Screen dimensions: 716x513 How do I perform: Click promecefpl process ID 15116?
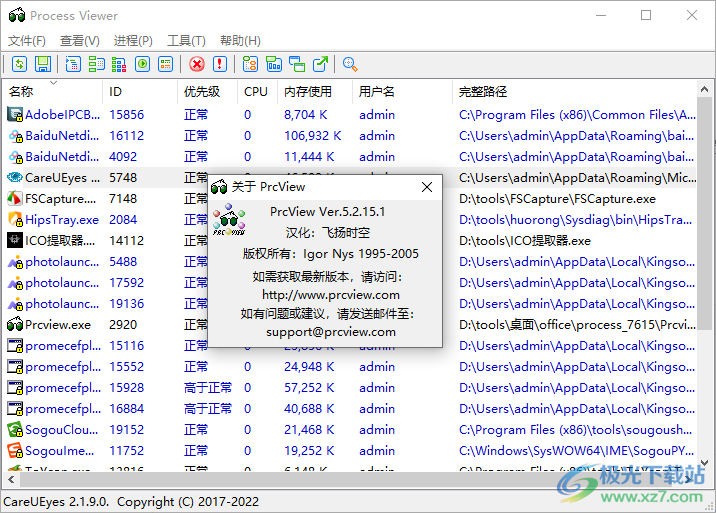click(126, 346)
